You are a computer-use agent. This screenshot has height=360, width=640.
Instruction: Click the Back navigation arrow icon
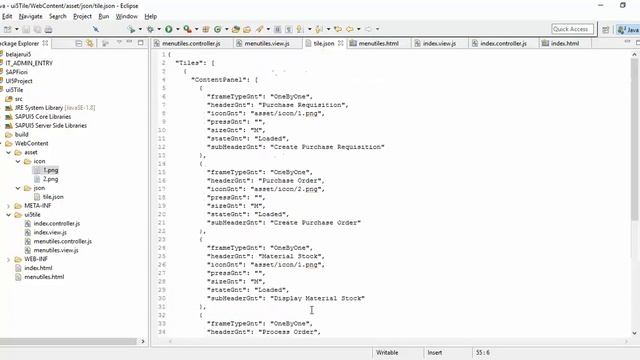[350, 29]
